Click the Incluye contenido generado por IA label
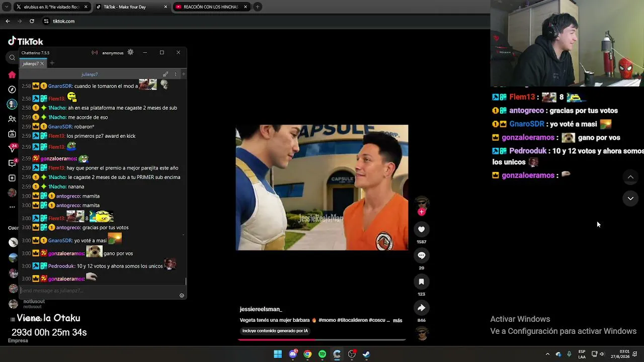 pos(275,331)
